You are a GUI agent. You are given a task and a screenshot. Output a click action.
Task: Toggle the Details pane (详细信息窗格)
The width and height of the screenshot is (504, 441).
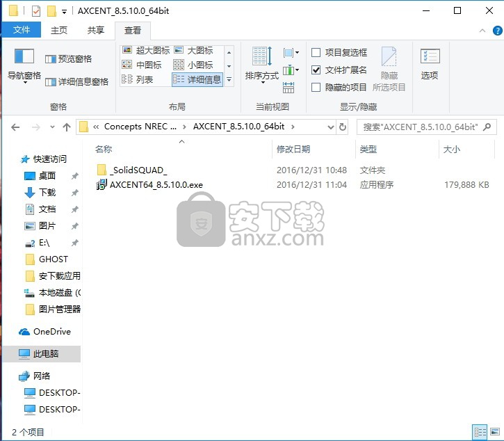pyautogui.click(x=76, y=82)
